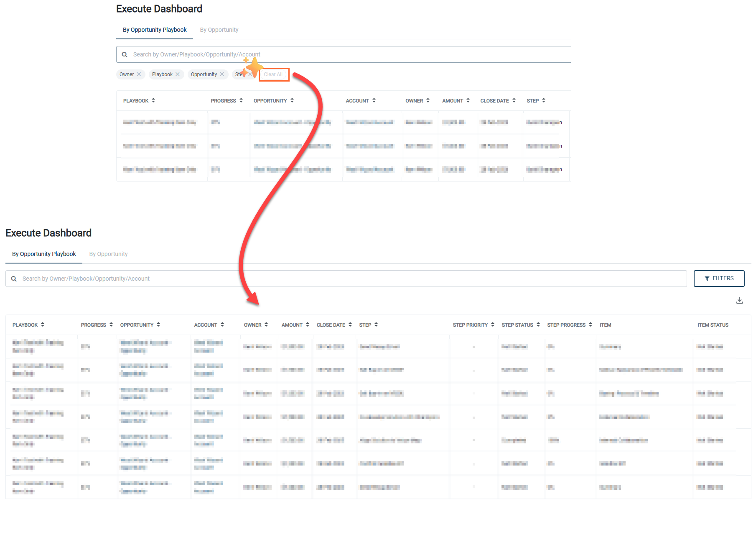Click Clear All filters button
This screenshot has width=756, height=545.
coord(273,74)
